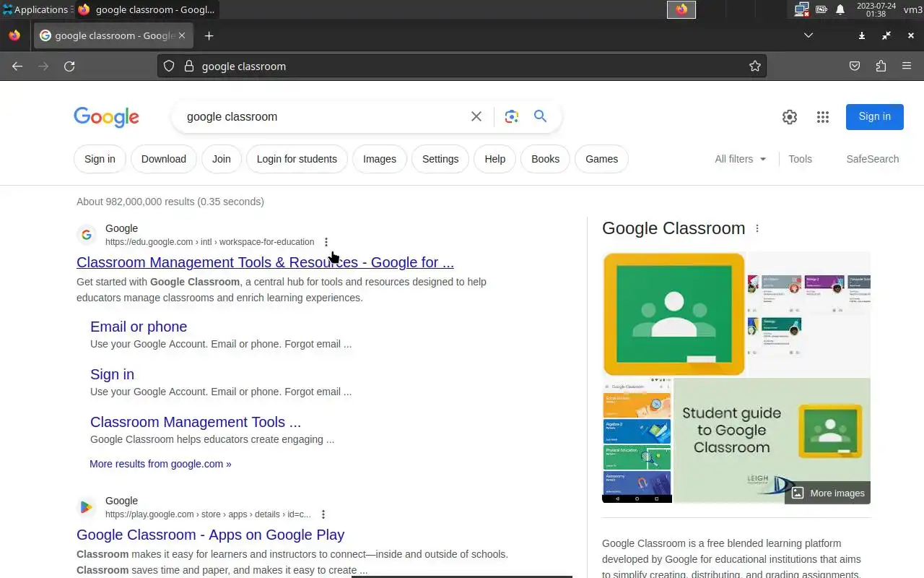Viewport: 924px width, 578px height.
Task: Search by image with Google Lens icon
Action: (x=512, y=116)
